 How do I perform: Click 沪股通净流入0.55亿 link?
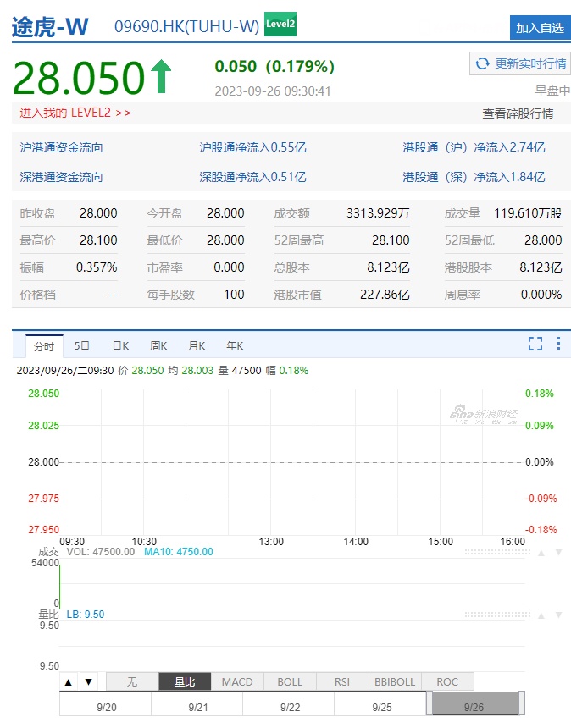(252, 147)
